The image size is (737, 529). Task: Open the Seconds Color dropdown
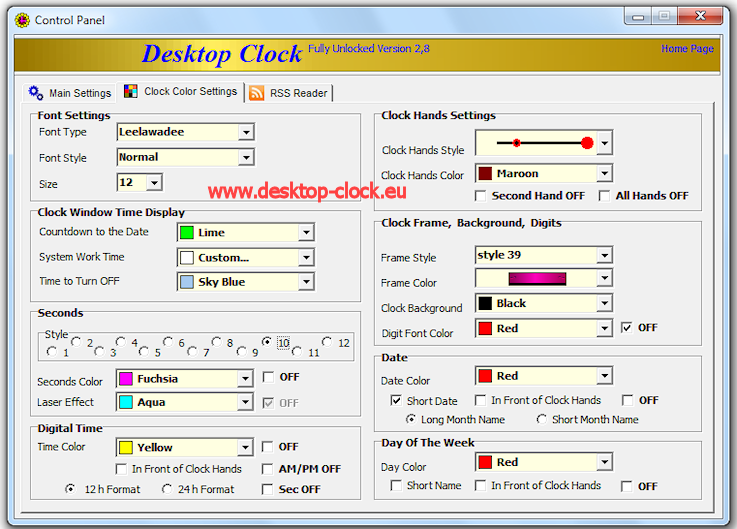[245, 378]
